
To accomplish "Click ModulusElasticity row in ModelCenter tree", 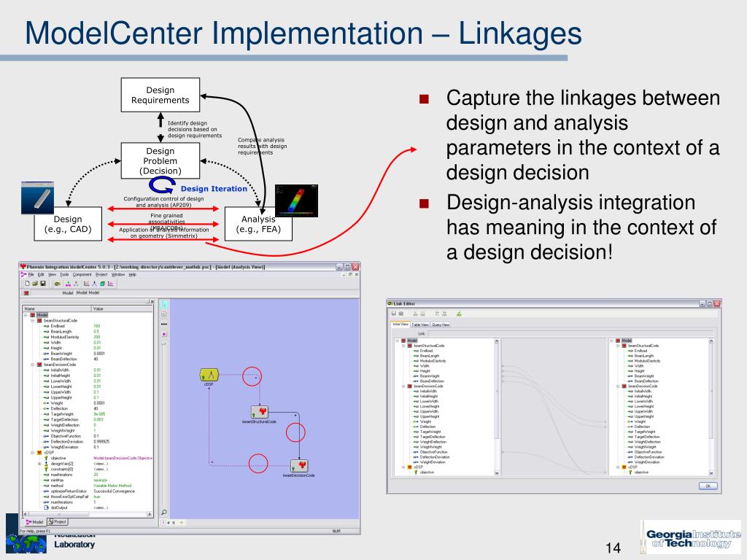I will [x=86, y=337].
